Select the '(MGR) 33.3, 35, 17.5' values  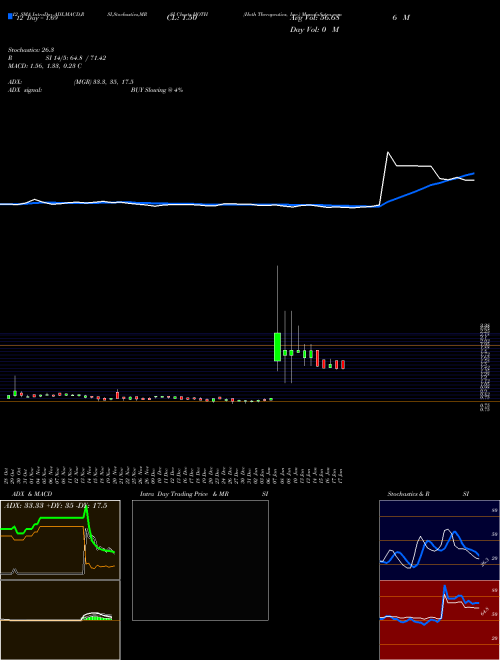[104, 82]
